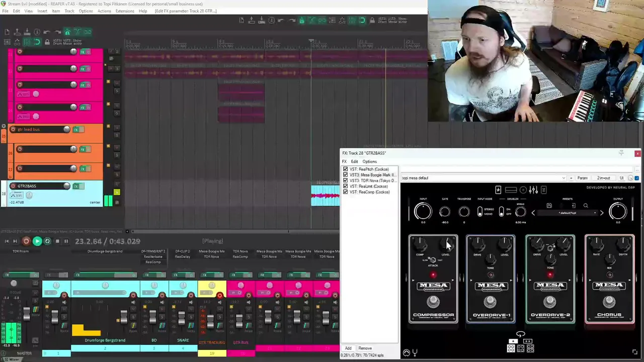Click the pin icon on the FX window
The image size is (644, 362).
click(x=621, y=153)
